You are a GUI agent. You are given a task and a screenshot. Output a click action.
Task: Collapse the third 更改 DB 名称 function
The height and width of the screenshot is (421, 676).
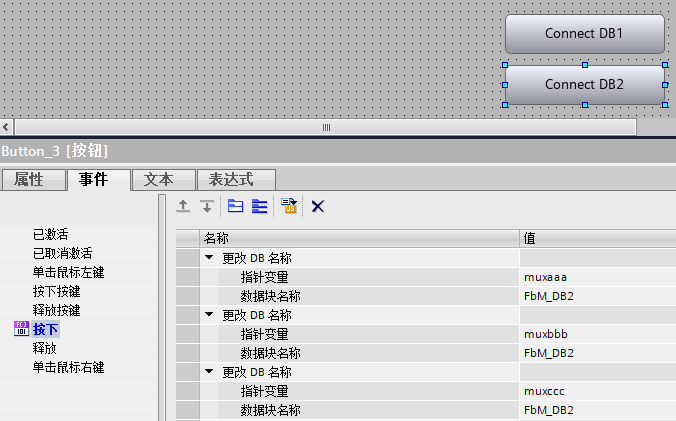209,372
